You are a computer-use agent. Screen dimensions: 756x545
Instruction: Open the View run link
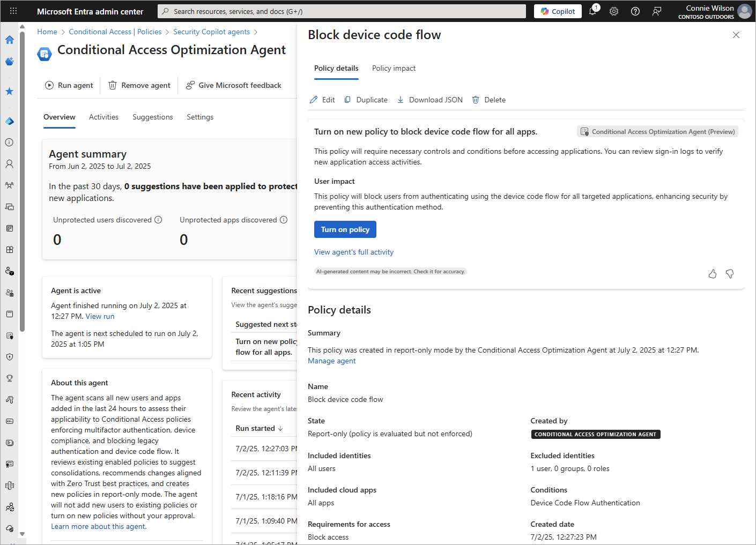100,317
